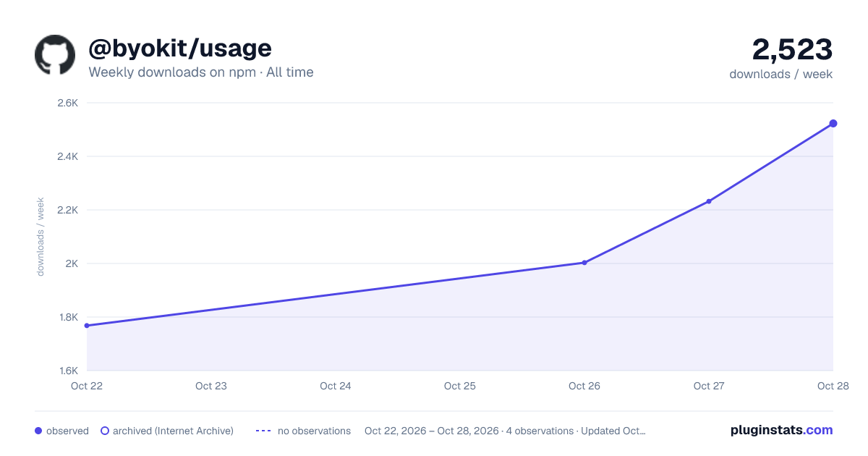Click the date range and observations footer text
868x456 pixels.
pyautogui.click(x=505, y=431)
